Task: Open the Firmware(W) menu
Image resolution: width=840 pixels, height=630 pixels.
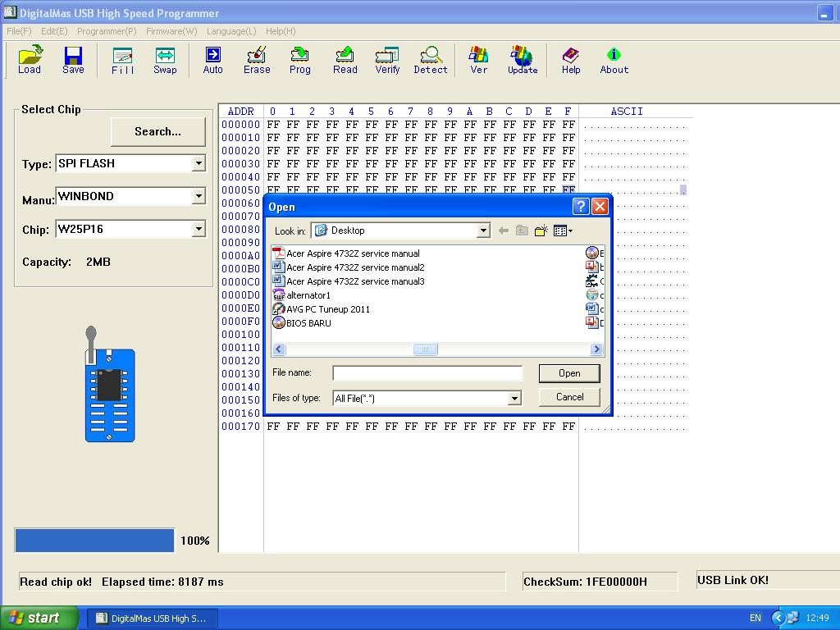Action: [x=171, y=31]
